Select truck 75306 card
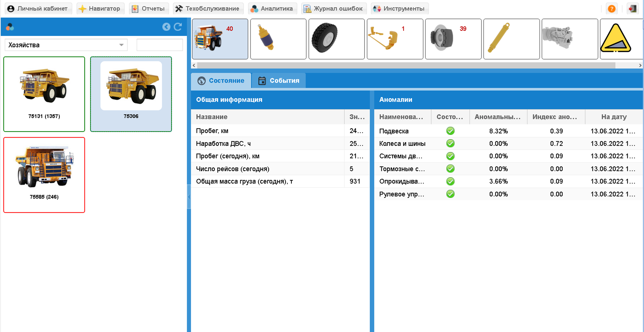 coord(131,94)
